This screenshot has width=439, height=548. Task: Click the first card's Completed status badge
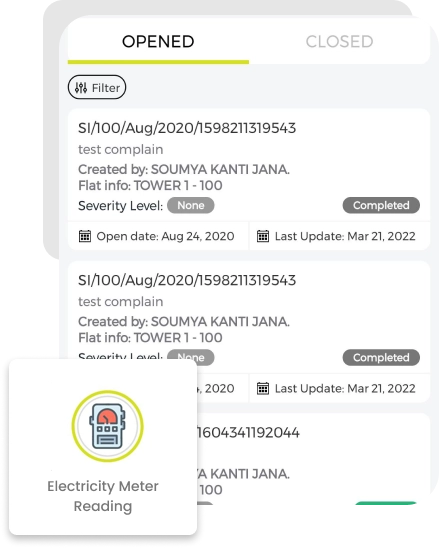coord(381,205)
